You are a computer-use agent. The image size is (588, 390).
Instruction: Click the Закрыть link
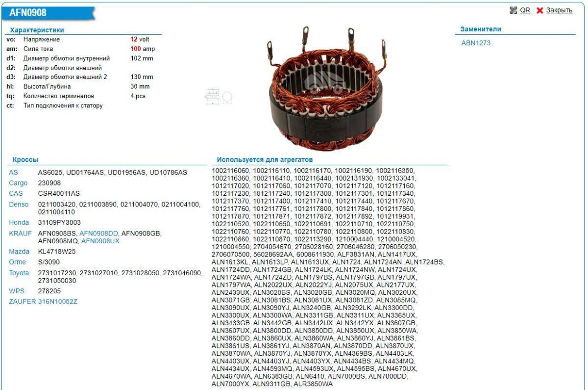559,10
